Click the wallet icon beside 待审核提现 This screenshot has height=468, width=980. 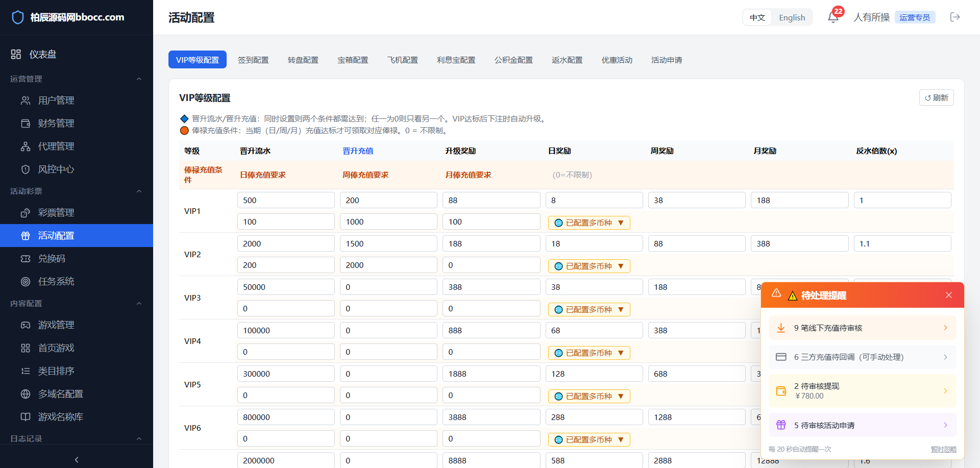781,391
